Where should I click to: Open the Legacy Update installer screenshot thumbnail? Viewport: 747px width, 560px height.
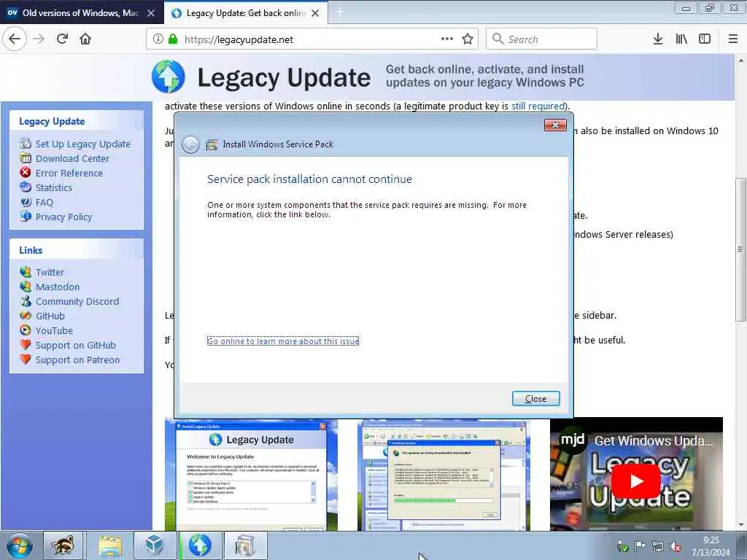pyautogui.click(x=251, y=475)
